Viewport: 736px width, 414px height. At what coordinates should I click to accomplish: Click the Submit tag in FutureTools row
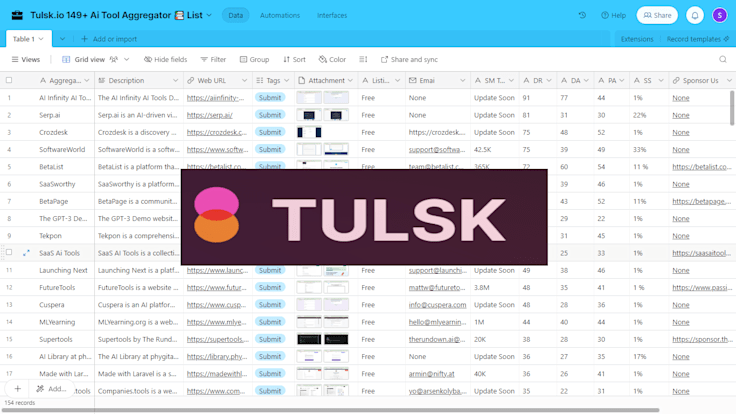270,287
